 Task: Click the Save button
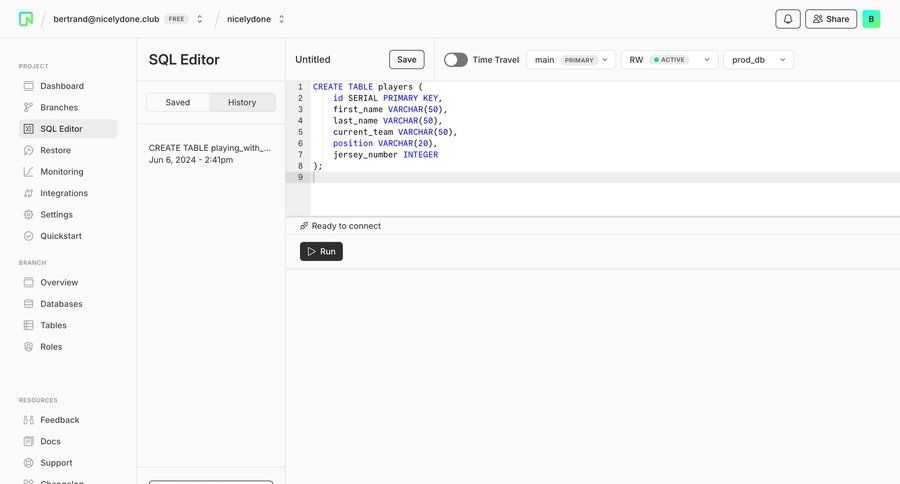[x=406, y=60]
